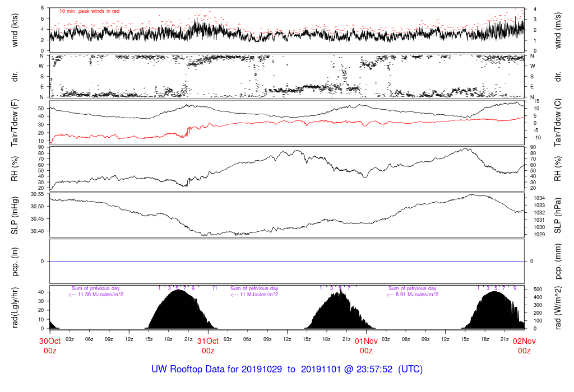
Task: Click the 11.56 MJoules/m^2 daily sum text
Action: [x=96, y=295]
